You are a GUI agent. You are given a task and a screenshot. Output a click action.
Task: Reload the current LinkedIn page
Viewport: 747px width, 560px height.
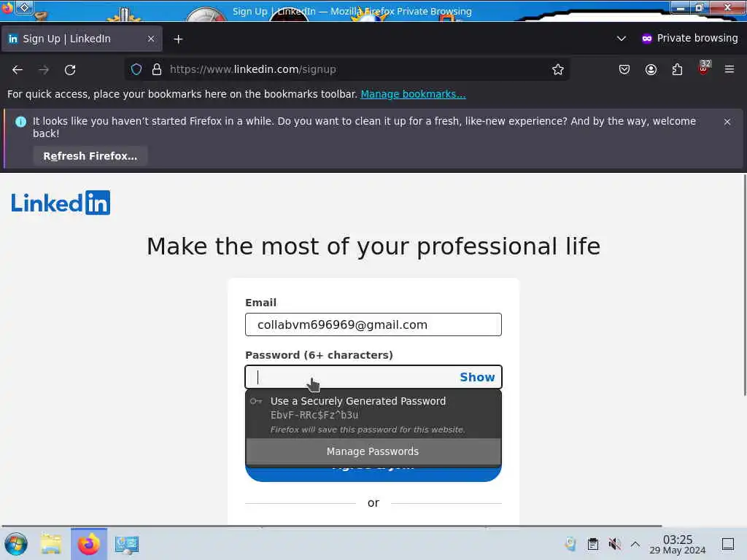pyautogui.click(x=70, y=69)
